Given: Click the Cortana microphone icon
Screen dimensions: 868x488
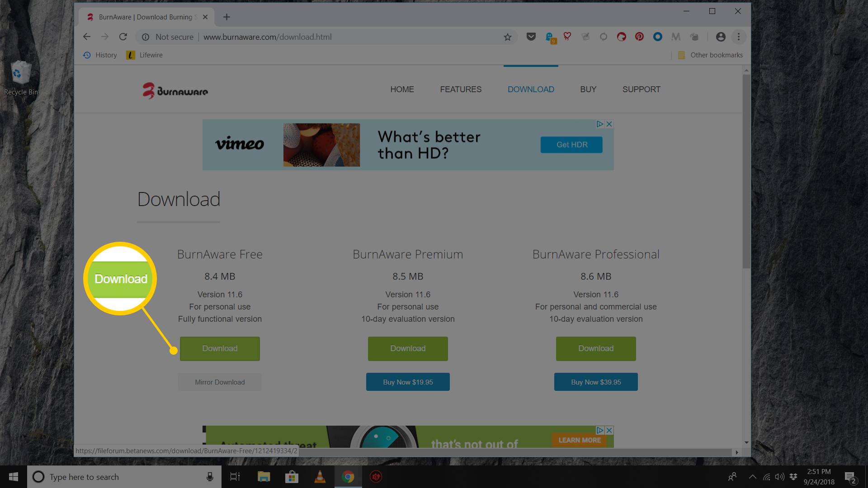Looking at the screenshot, I should pos(210,477).
